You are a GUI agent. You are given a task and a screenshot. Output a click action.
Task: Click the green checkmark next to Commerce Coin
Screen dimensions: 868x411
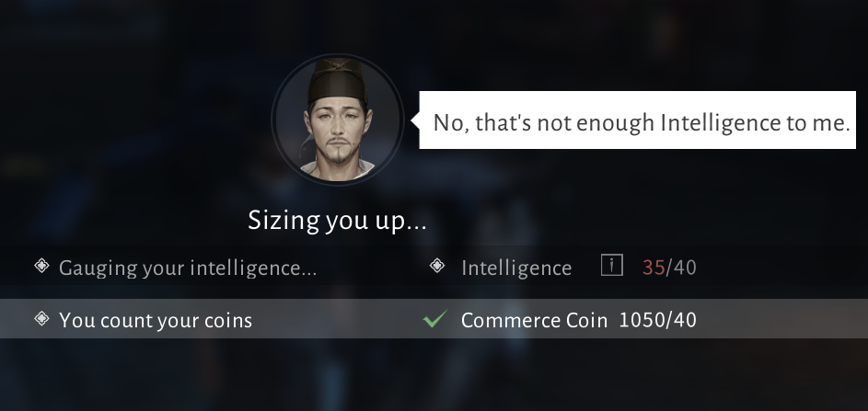tap(434, 319)
